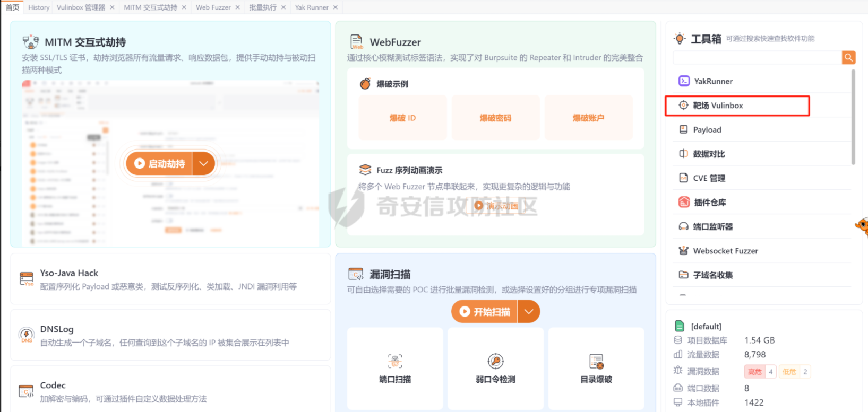The height and width of the screenshot is (412, 868).
Task: Click the MITM interactive hijack icon
Action: [x=31, y=42]
